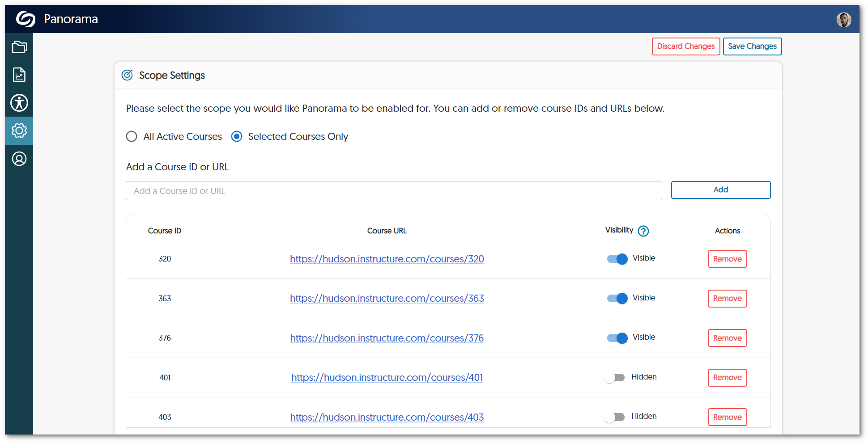Toggle visibility switch for course 363
Viewport: 868px width, 443px height.
617,298
